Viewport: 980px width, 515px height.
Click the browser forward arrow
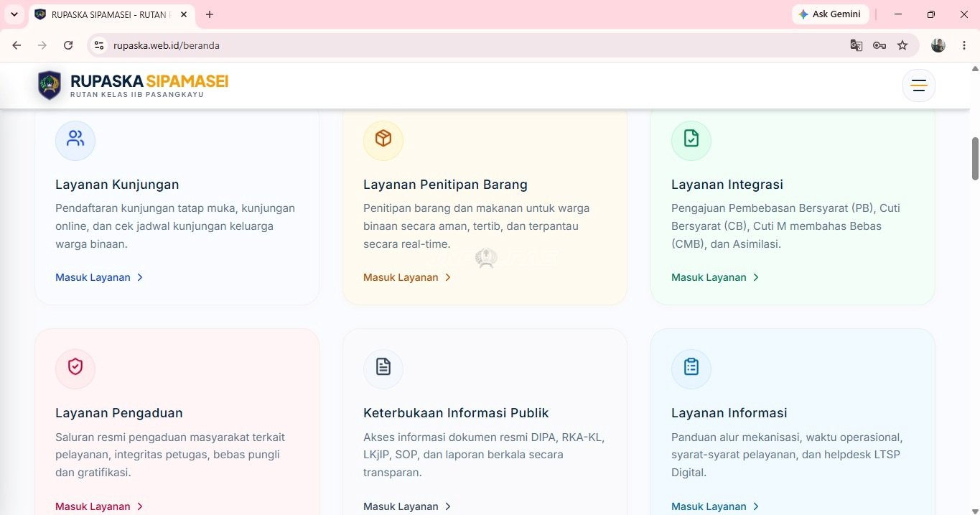[x=42, y=45]
